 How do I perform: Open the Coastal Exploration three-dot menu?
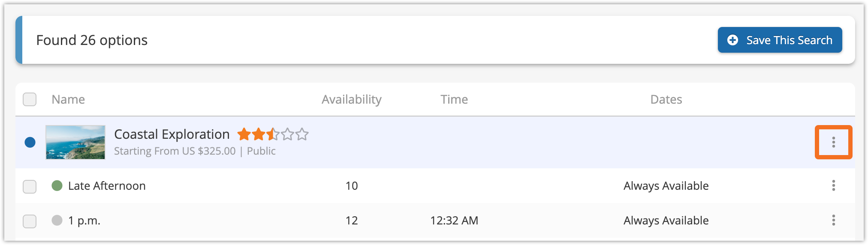(833, 142)
